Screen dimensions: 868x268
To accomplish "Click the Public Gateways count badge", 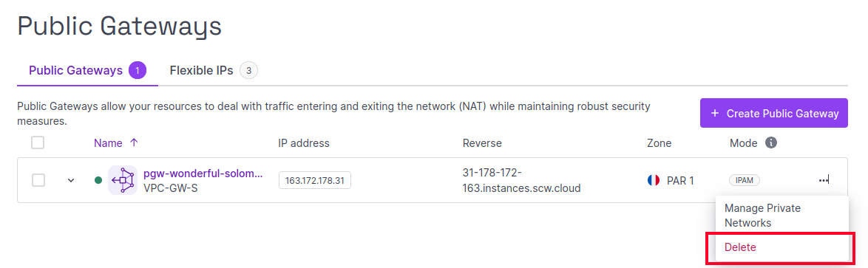I will 138,71.
